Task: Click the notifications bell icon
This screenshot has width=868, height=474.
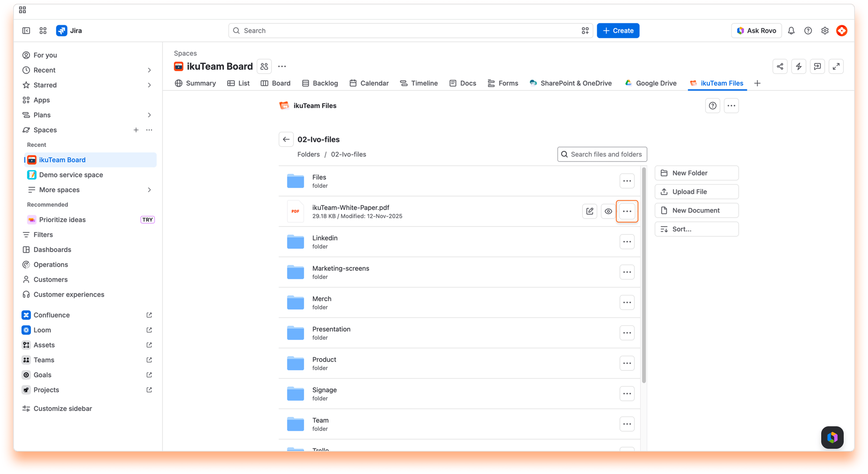Action: click(791, 30)
